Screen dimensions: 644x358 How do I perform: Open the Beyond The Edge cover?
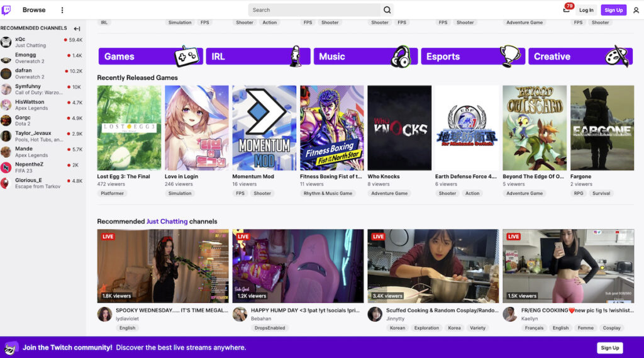[535, 128]
